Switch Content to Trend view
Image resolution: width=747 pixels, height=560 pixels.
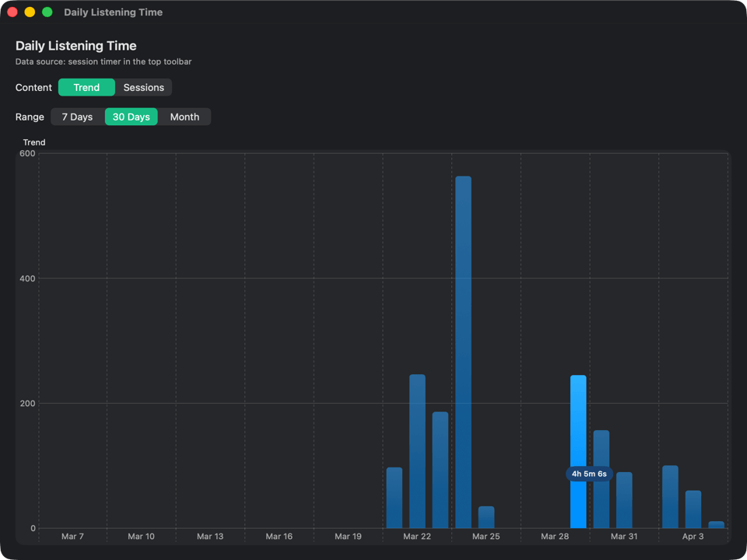[x=86, y=87]
